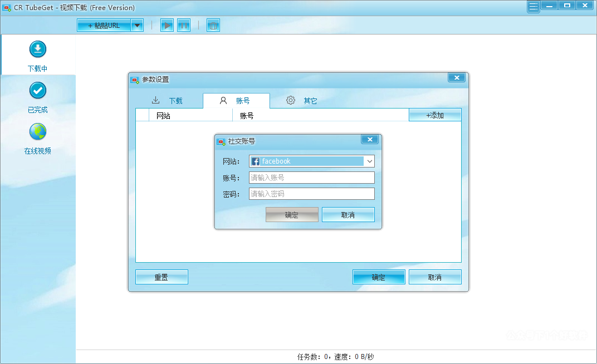597x364 pixels.
Task: Confirm with 确定 in social account dialog
Action: 292,215
